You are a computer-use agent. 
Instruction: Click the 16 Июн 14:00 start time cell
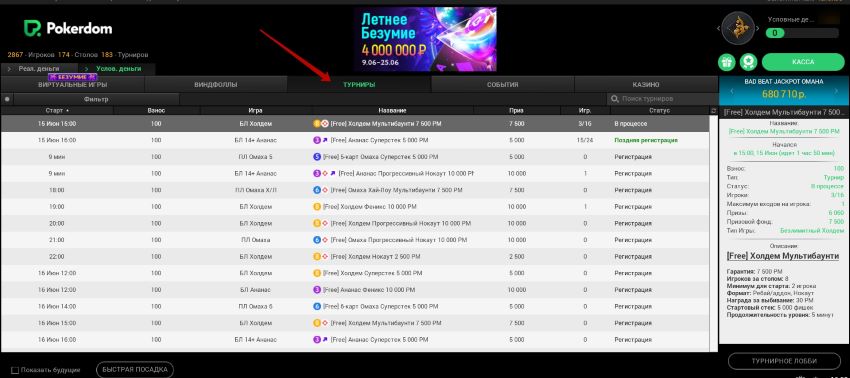(57, 306)
